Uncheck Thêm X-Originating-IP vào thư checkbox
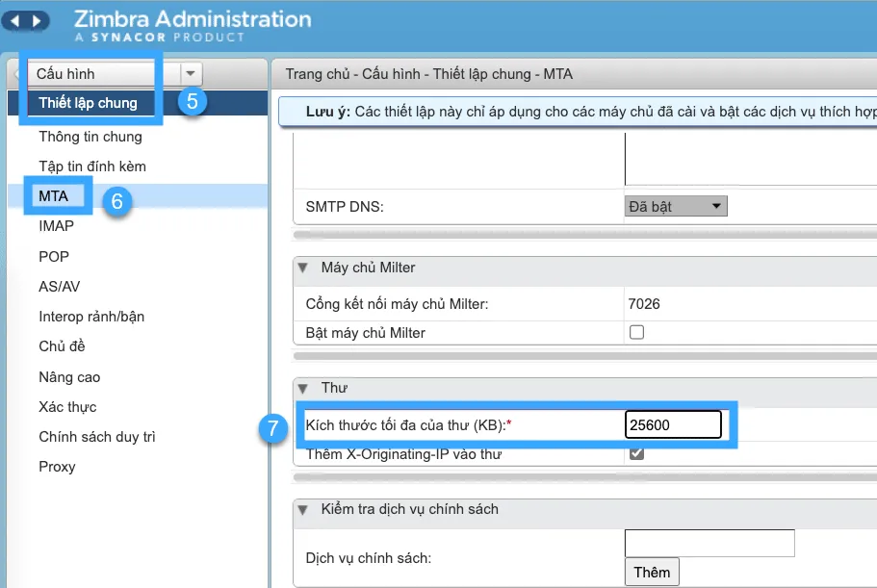Image resolution: width=877 pixels, height=588 pixels. (x=636, y=453)
